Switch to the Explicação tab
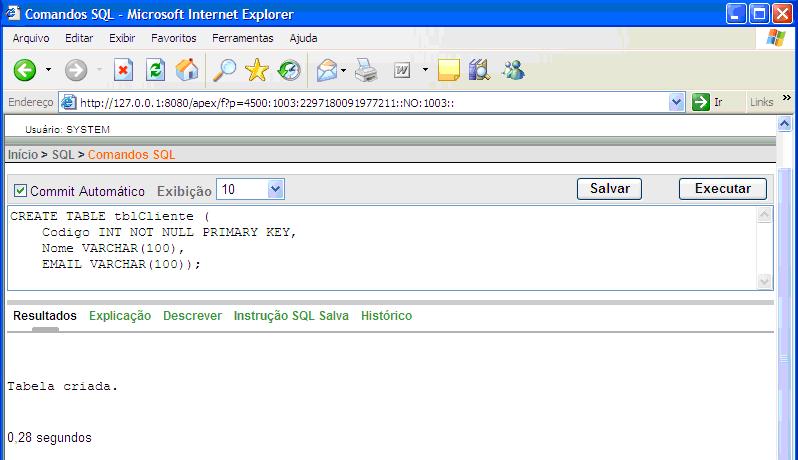This screenshot has height=460, width=798. [x=120, y=316]
